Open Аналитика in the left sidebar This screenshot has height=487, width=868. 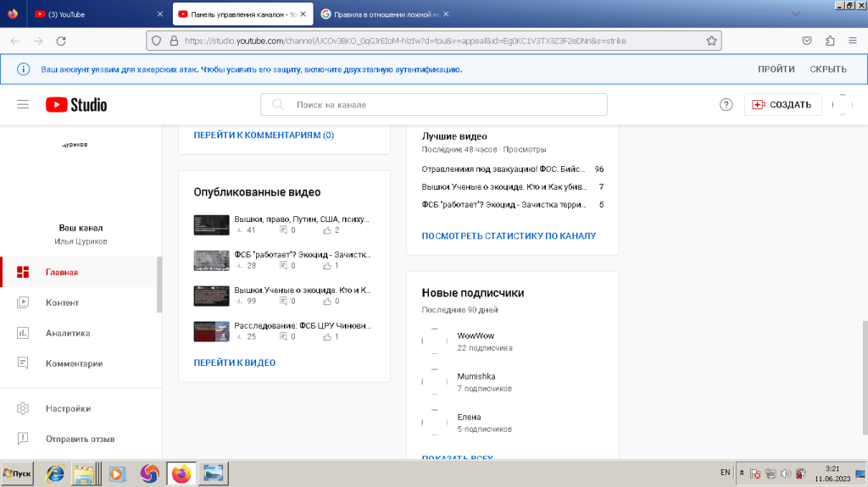(67, 333)
